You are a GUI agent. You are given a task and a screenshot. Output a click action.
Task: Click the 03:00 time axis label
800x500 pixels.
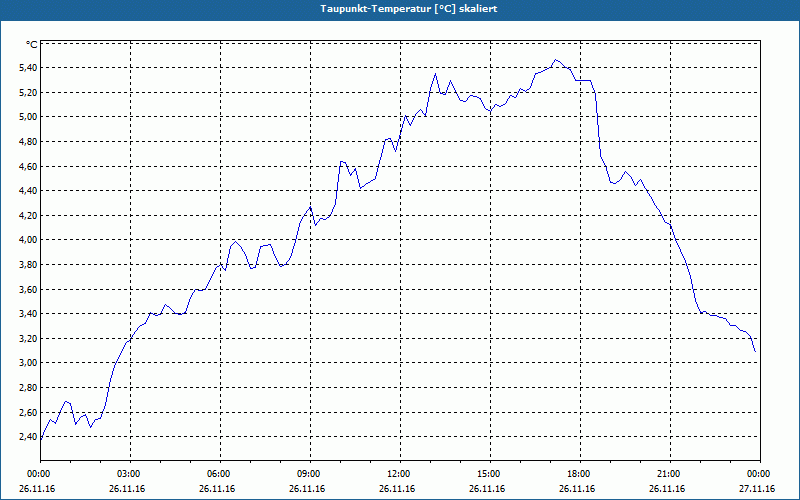point(130,474)
